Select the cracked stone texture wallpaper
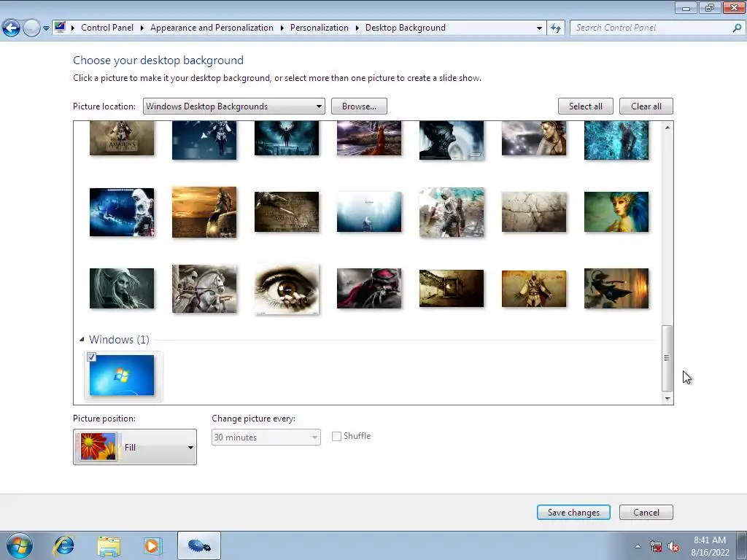 pyautogui.click(x=534, y=212)
